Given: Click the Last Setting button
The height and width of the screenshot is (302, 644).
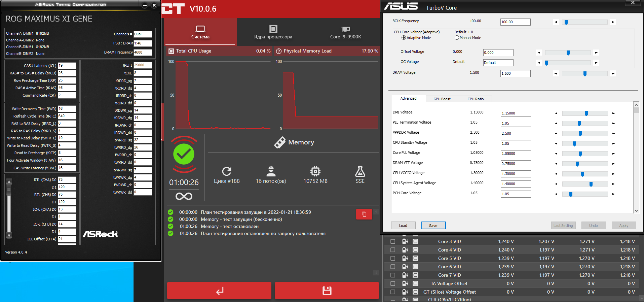Looking at the screenshot, I should [563, 226].
